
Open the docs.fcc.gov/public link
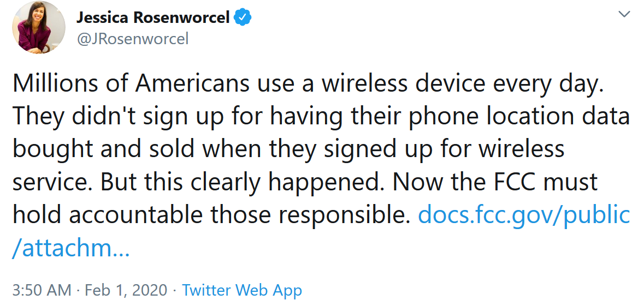pyautogui.click(x=524, y=215)
